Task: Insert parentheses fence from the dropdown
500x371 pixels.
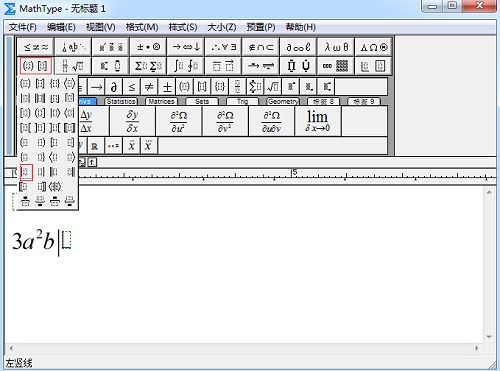Action: click(x=25, y=83)
